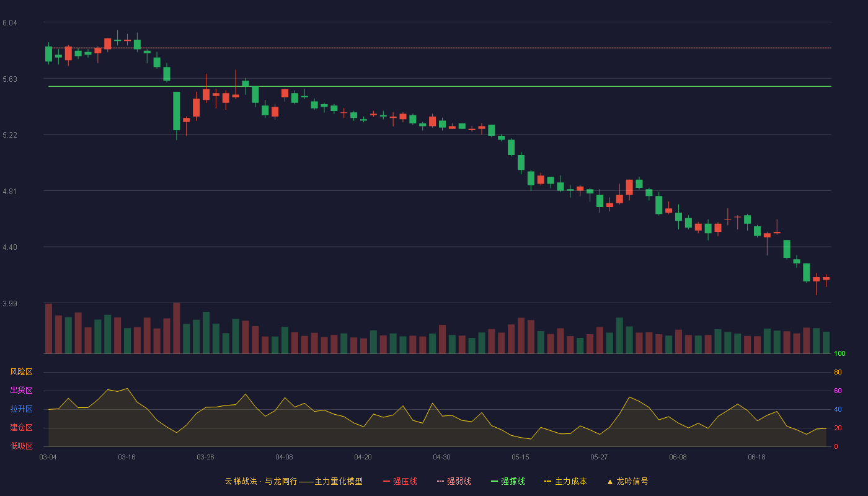Click the 05-27 date label
The width and height of the screenshot is (868, 496).
click(x=600, y=457)
